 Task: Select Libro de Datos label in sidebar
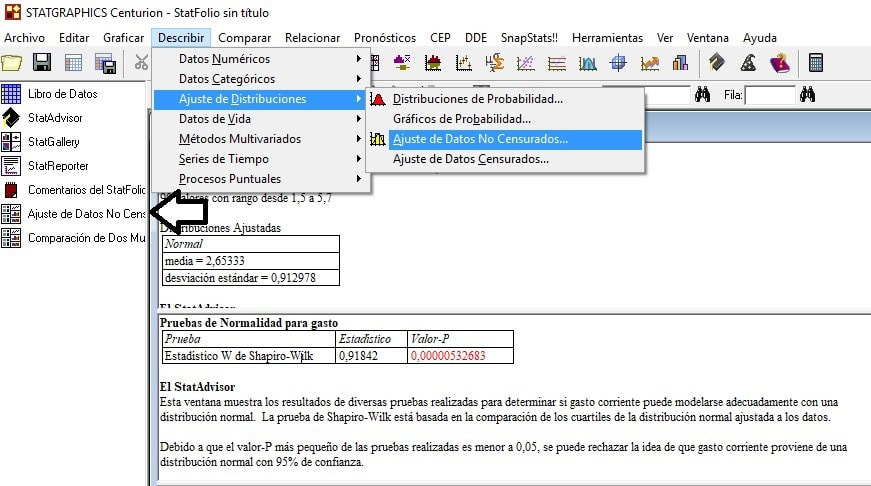(63, 94)
